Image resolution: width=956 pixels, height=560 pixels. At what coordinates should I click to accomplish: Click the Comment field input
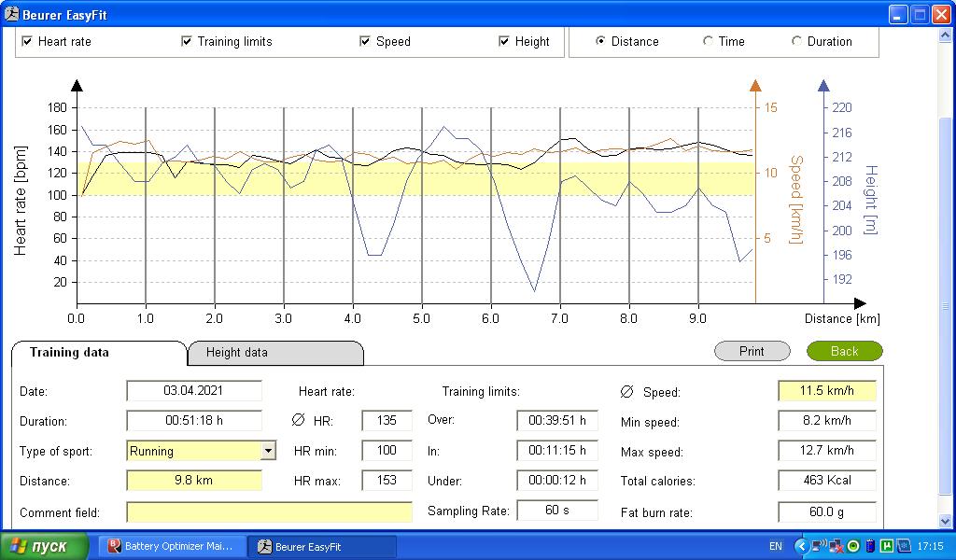[270, 511]
